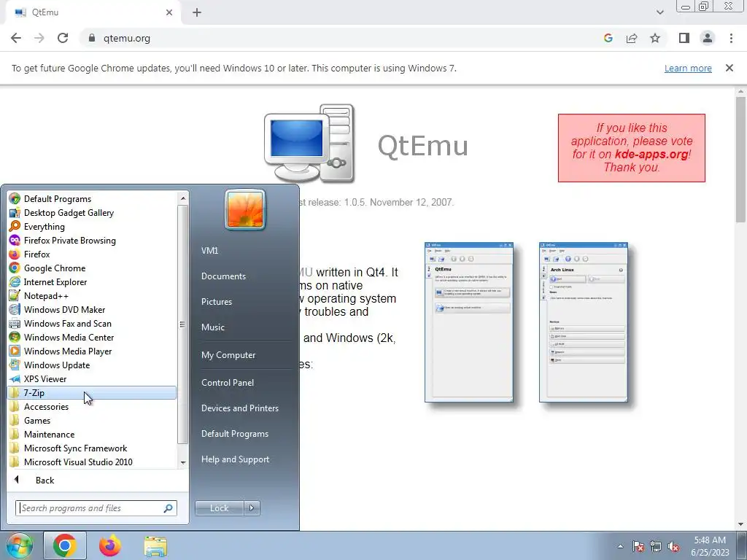Click the Chrome taskbar button
The image size is (747, 560).
point(65,545)
